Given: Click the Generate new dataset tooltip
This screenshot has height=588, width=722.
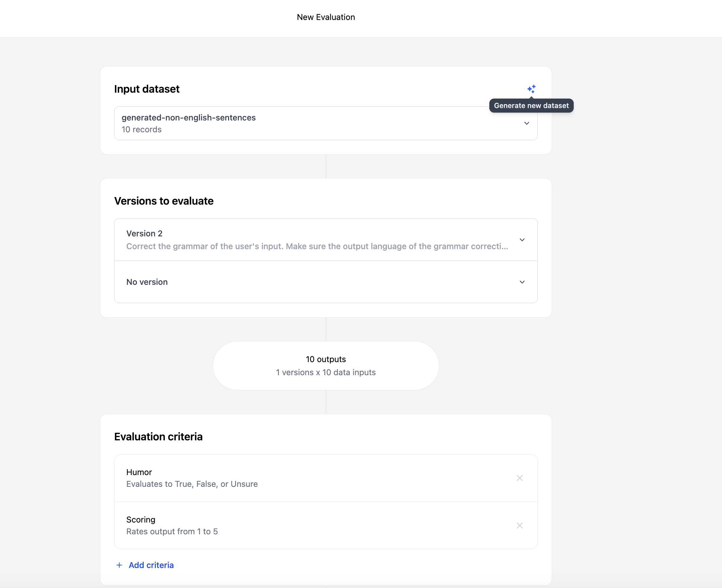Looking at the screenshot, I should 531,106.
